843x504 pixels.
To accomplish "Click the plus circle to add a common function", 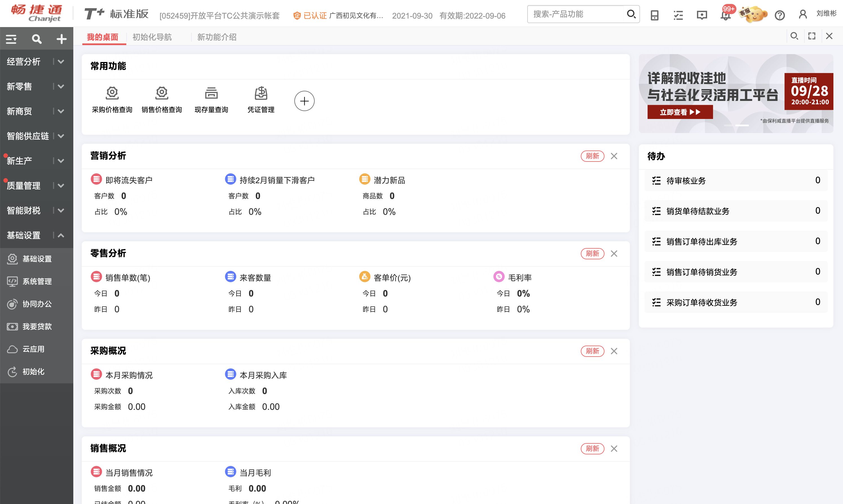I will tap(304, 101).
